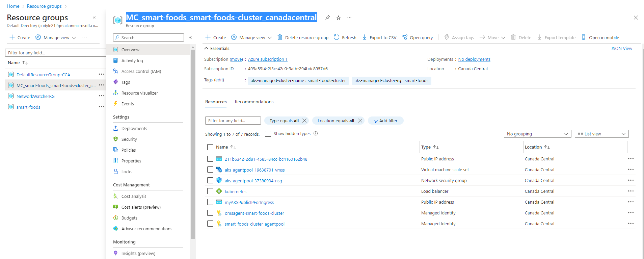Check the kubernetes row checkbox
The width and height of the screenshot is (644, 259).
coord(210,191)
